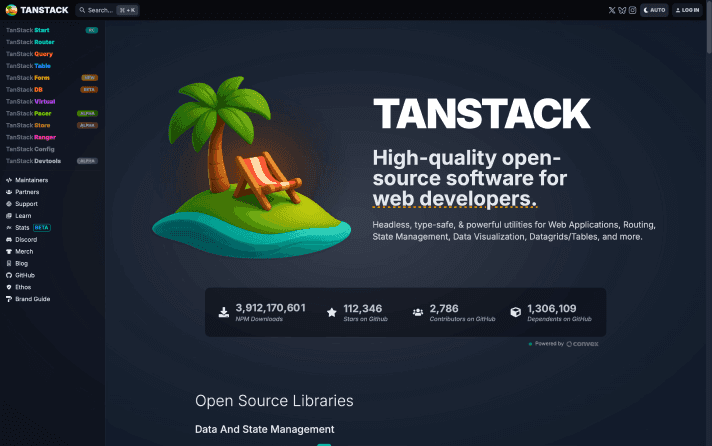
Task: Open the Bluesky butterfly icon
Action: (622, 10)
